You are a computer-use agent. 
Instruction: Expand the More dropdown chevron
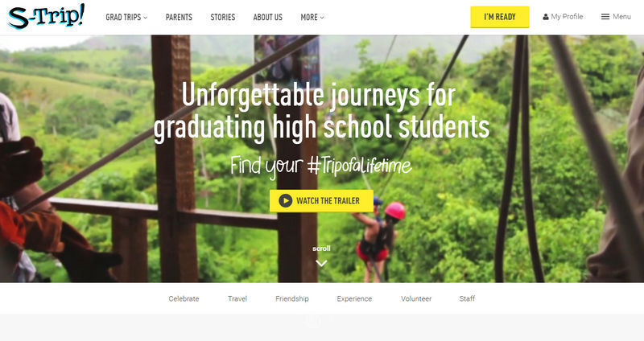[x=322, y=18]
